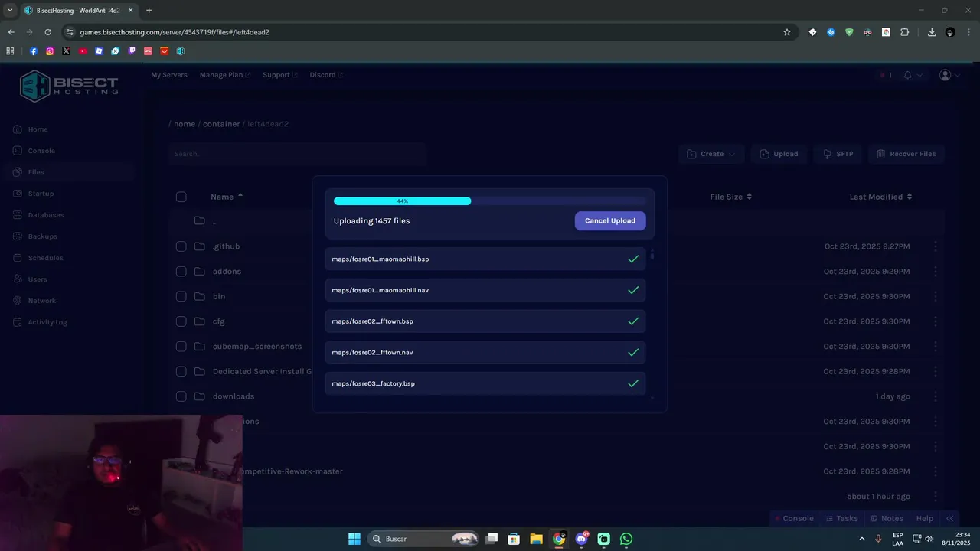
Task: Click the 'container' breadcrumb link
Action: coord(221,124)
